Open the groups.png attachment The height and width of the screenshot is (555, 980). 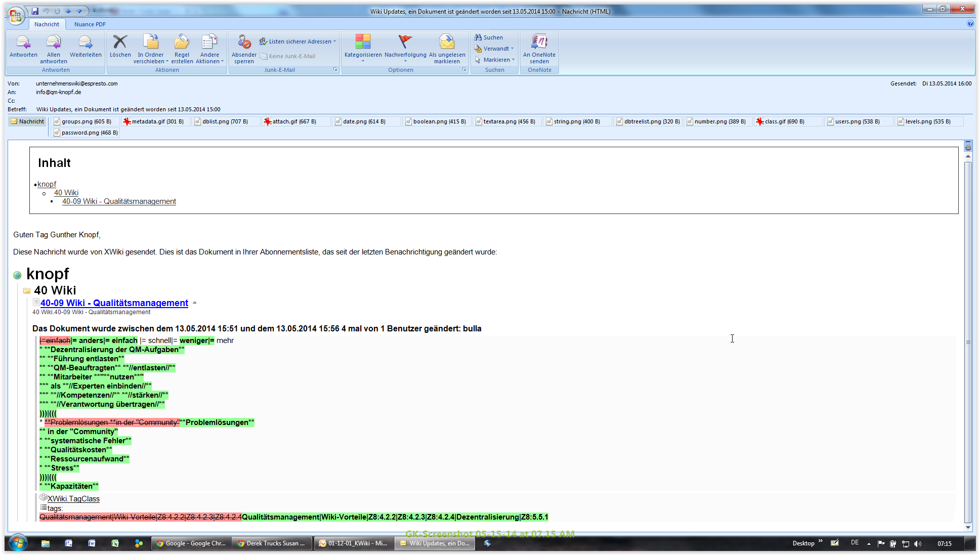86,121
